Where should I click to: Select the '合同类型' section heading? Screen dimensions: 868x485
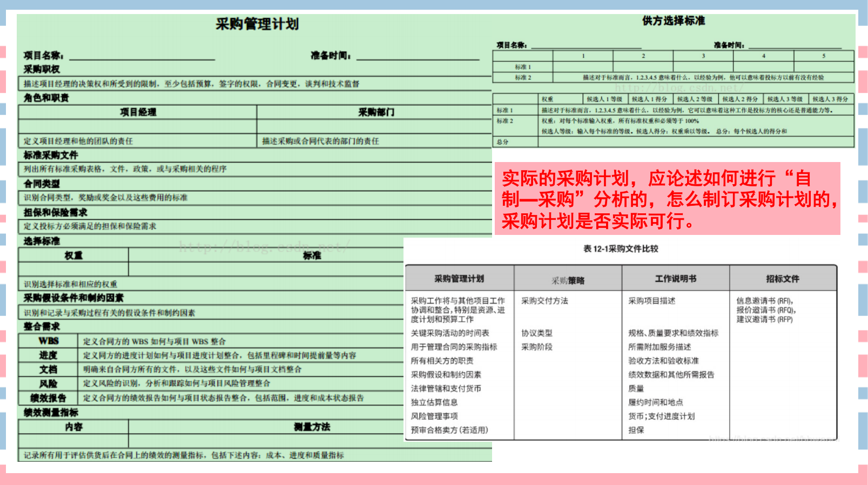[x=42, y=184]
